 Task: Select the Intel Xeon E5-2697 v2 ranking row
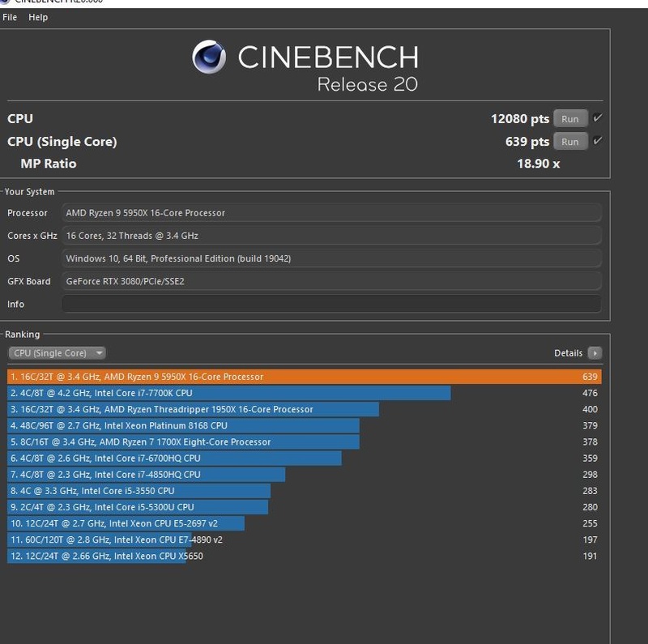[x=305, y=523]
